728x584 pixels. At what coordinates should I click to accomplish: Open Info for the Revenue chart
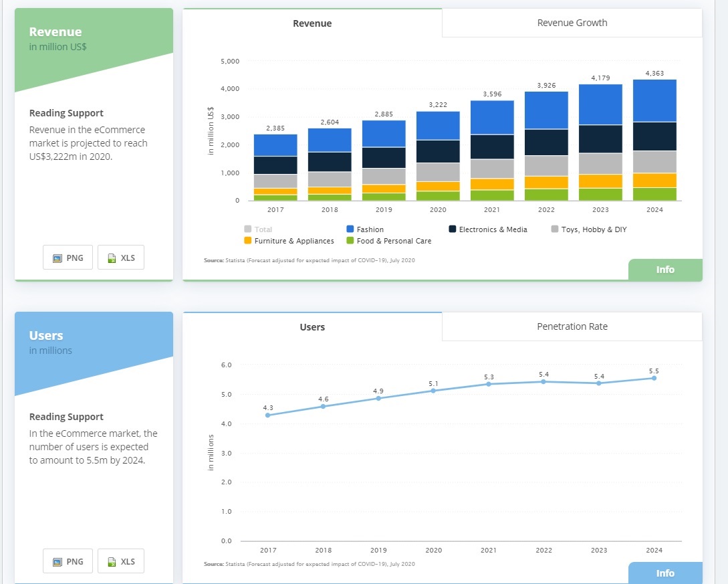click(664, 270)
